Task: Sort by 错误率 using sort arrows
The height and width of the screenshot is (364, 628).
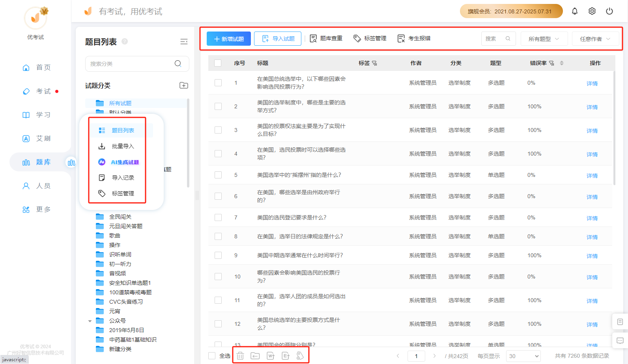Action: click(562, 63)
